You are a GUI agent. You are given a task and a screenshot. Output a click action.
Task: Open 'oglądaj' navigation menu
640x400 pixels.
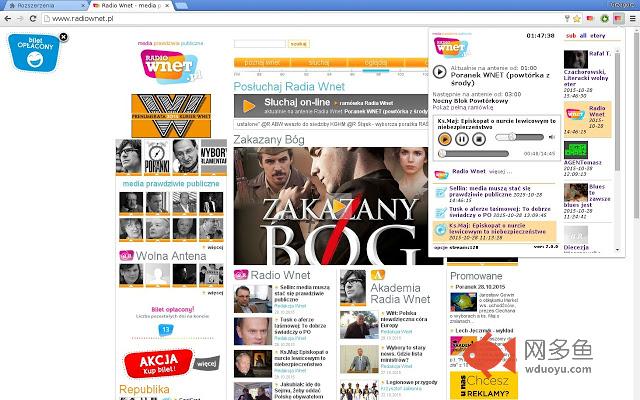376,62
